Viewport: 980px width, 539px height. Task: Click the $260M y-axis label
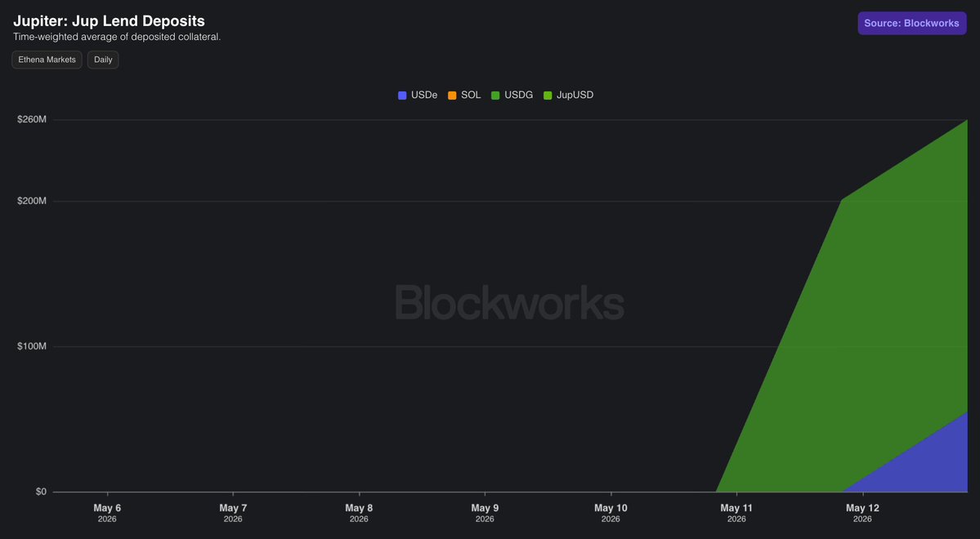32,119
